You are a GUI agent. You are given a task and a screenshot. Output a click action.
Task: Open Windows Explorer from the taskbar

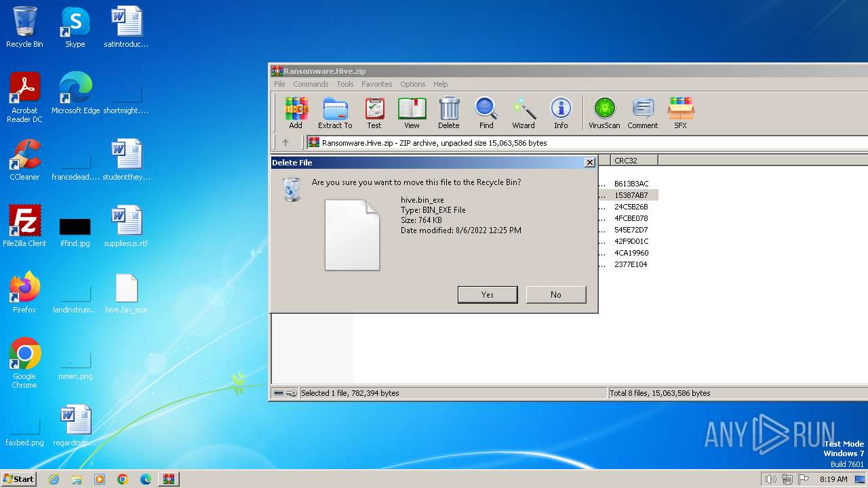pyautogui.click(x=77, y=479)
